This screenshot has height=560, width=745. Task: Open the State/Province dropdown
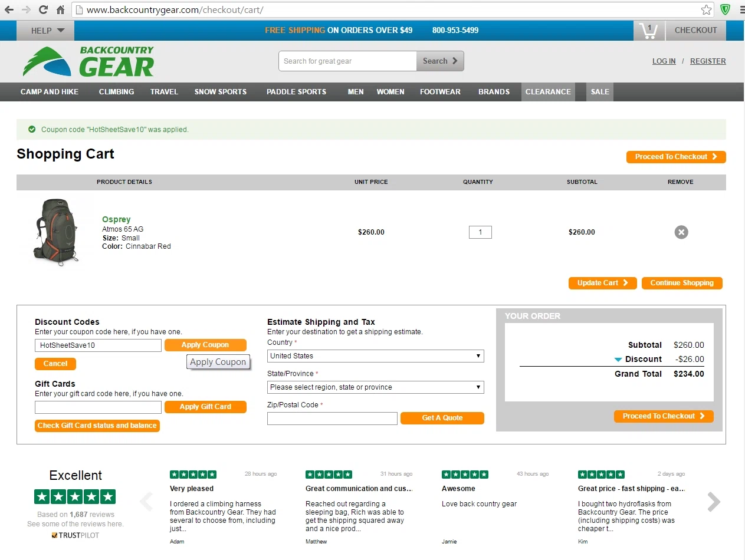click(376, 387)
